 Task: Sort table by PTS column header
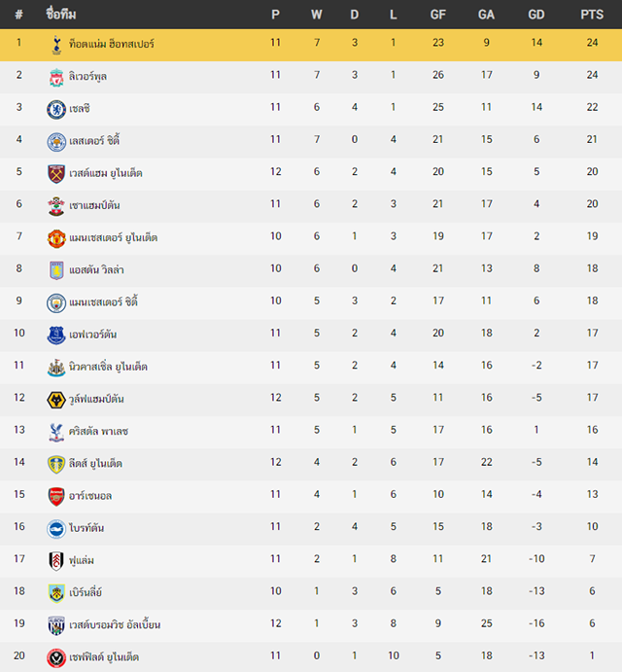592,15
